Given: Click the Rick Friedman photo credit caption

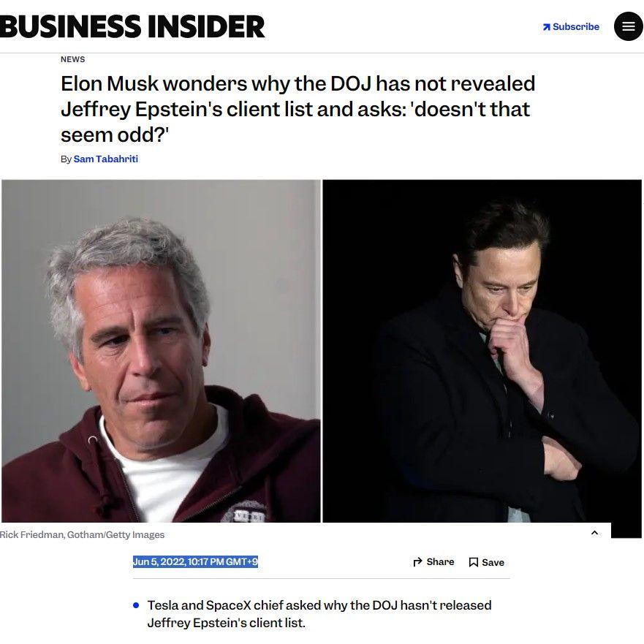Looking at the screenshot, I should click(82, 534).
